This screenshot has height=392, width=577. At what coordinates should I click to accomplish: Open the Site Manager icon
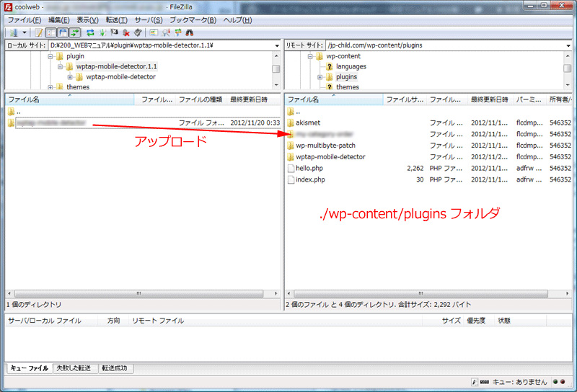[14, 32]
